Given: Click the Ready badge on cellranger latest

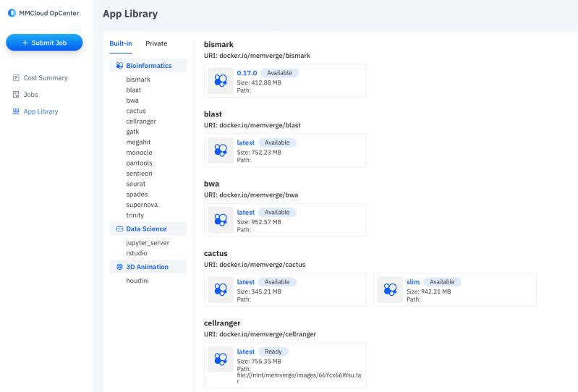Looking at the screenshot, I should (273, 351).
